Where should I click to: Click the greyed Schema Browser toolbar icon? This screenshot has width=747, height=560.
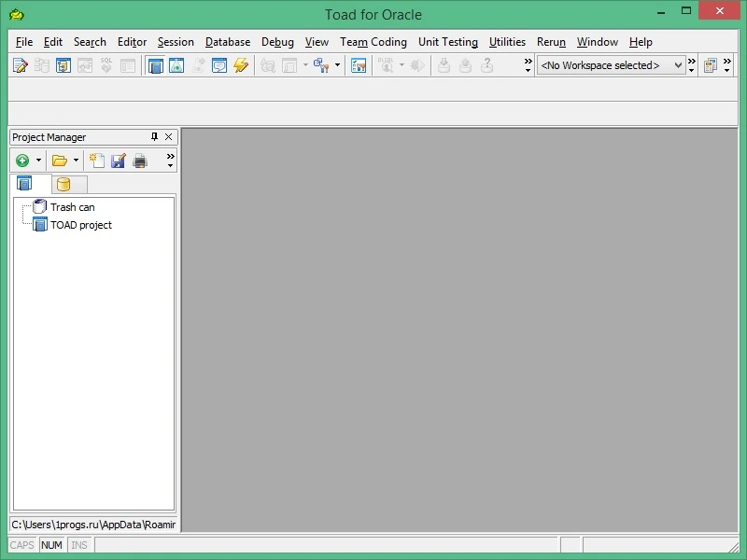tap(41, 65)
